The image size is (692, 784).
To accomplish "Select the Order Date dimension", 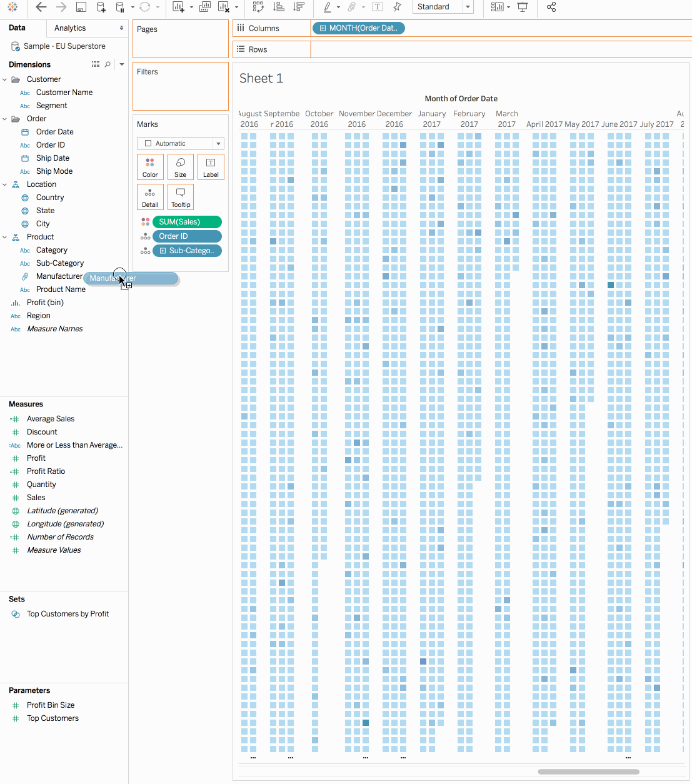I will pos(55,132).
